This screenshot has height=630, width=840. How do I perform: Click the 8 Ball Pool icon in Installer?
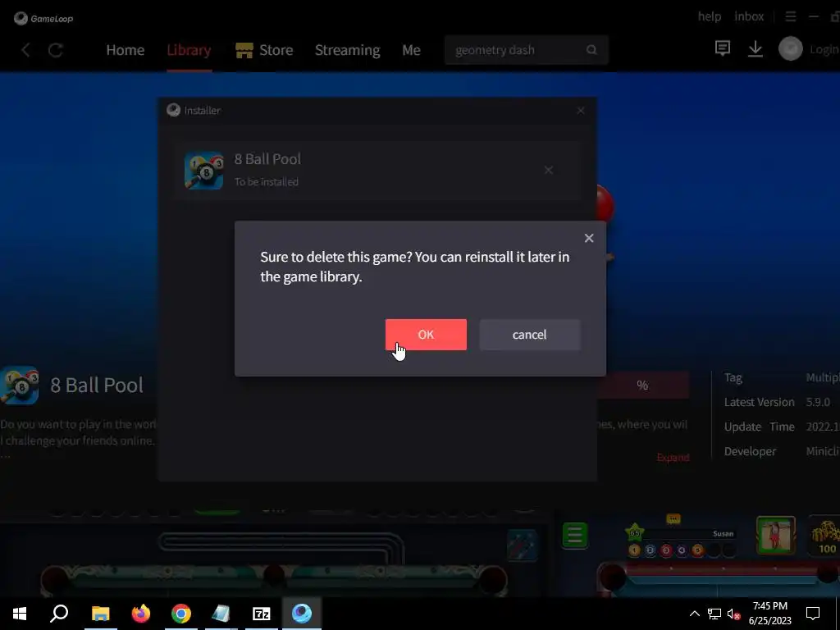click(203, 171)
